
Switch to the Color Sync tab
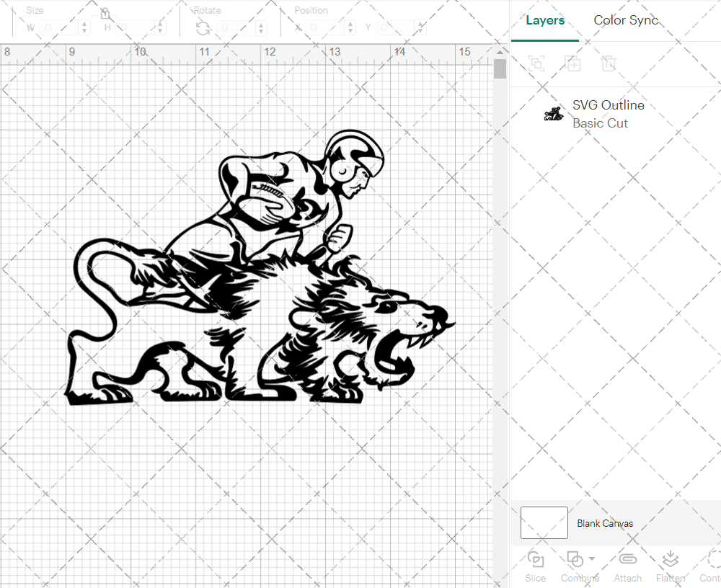click(x=626, y=20)
